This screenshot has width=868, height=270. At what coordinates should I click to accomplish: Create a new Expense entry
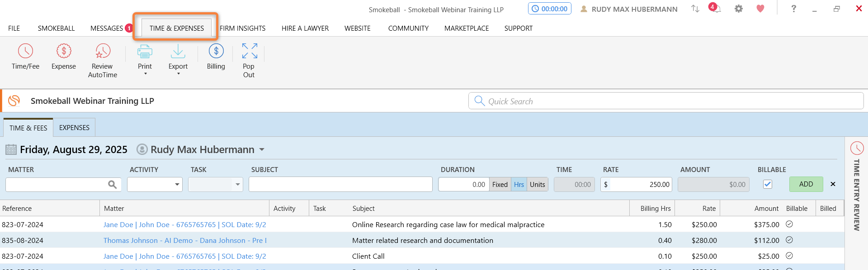tap(64, 57)
